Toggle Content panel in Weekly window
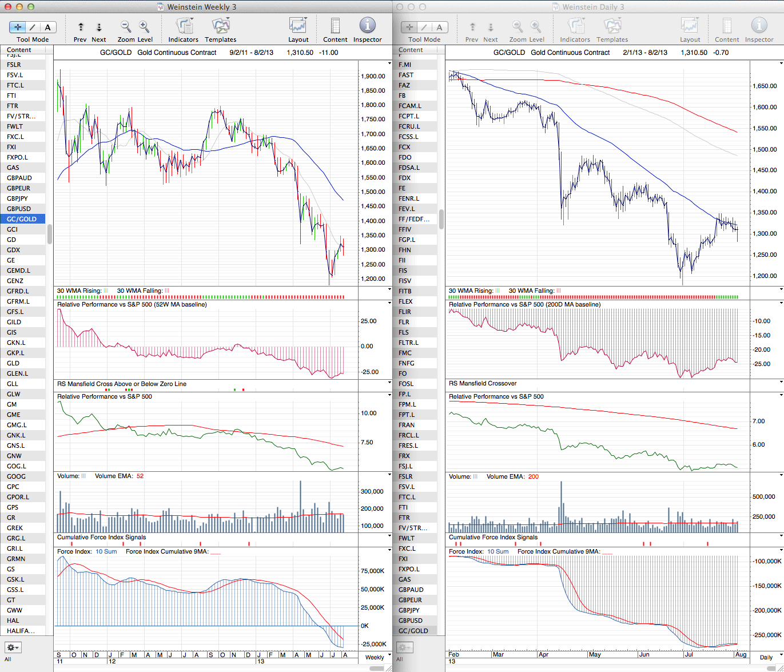This screenshot has width=784, height=672. coord(335,26)
